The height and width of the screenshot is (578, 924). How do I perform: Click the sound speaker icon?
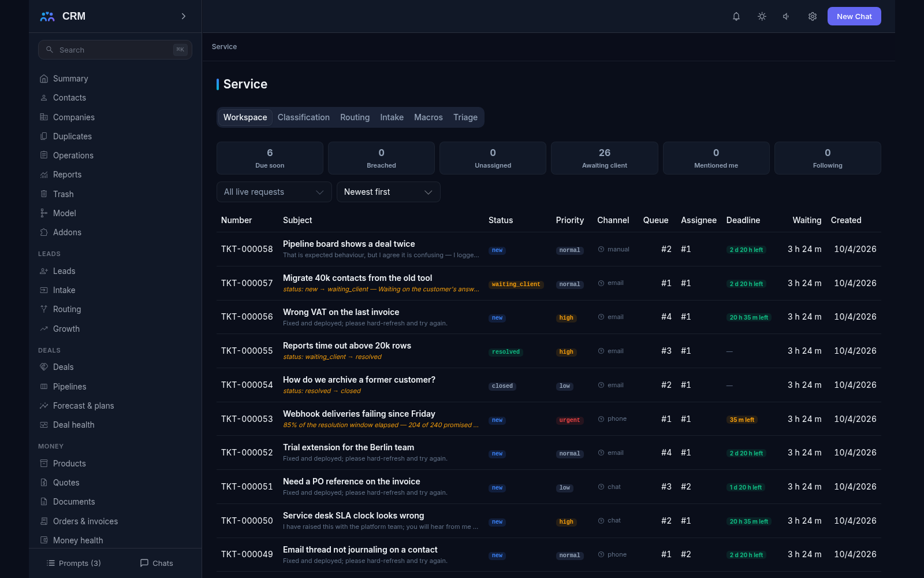pos(787,16)
